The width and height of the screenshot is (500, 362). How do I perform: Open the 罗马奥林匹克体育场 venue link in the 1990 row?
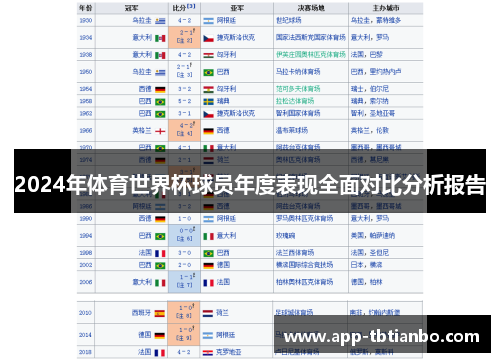pyautogui.click(x=304, y=219)
